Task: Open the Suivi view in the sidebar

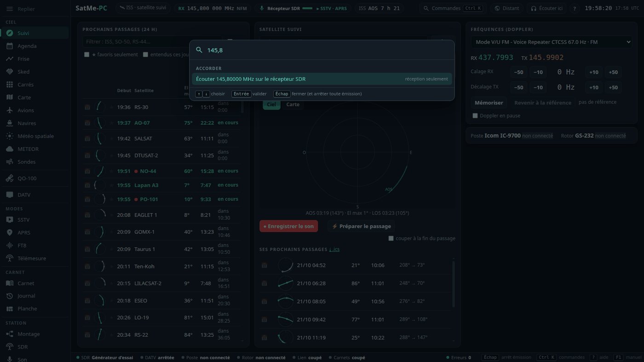Action: click(35, 33)
